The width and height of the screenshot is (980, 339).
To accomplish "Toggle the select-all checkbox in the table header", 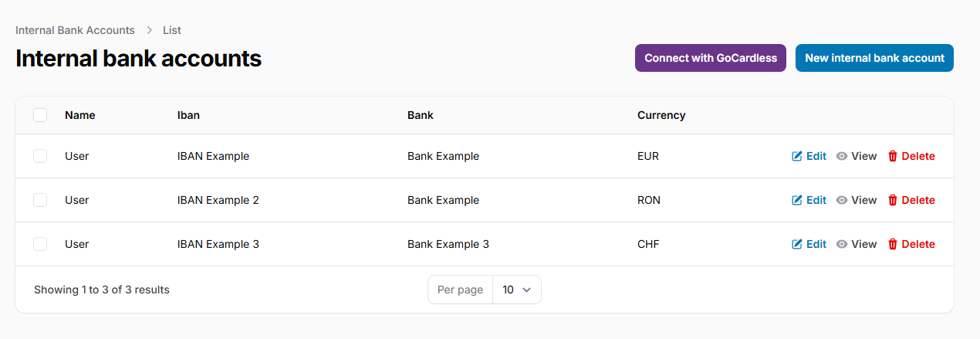I will pyautogui.click(x=40, y=115).
